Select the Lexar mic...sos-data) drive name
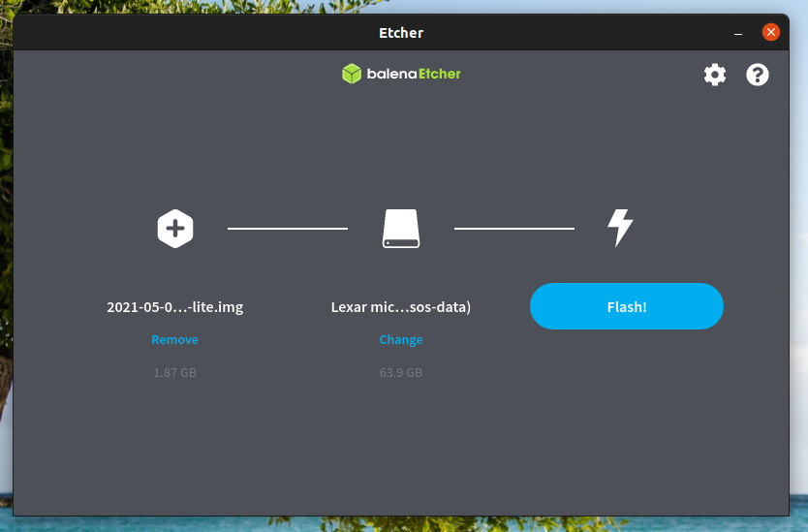Viewport: 808px width, 532px height. (x=401, y=307)
